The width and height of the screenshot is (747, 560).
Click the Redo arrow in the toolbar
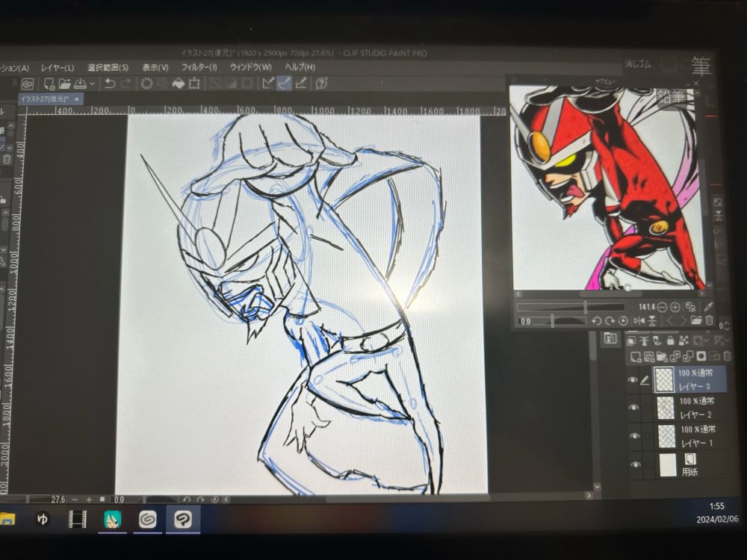125,84
